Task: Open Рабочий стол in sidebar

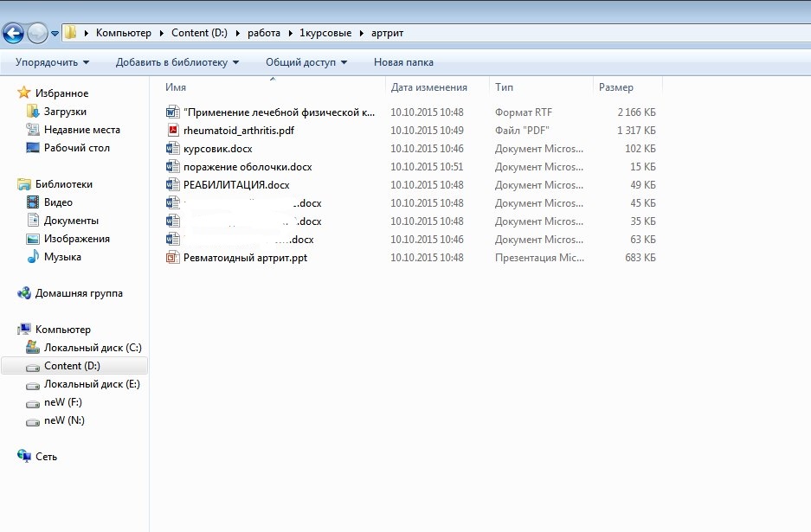Action: coord(76,147)
